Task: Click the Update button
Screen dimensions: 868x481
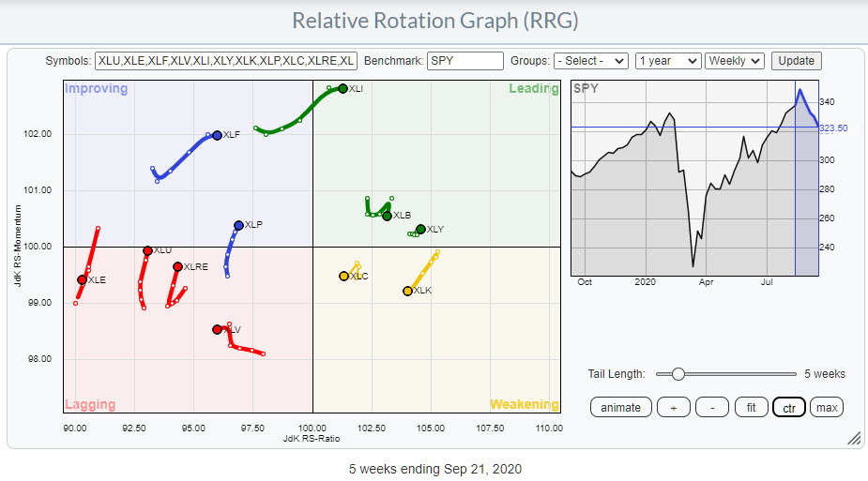Action: [796, 61]
